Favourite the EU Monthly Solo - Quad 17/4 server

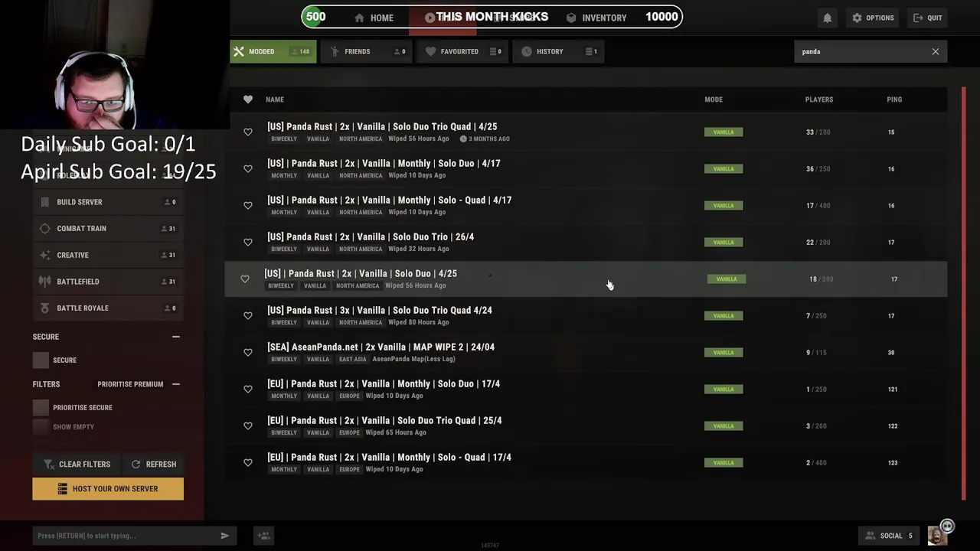coord(248,463)
